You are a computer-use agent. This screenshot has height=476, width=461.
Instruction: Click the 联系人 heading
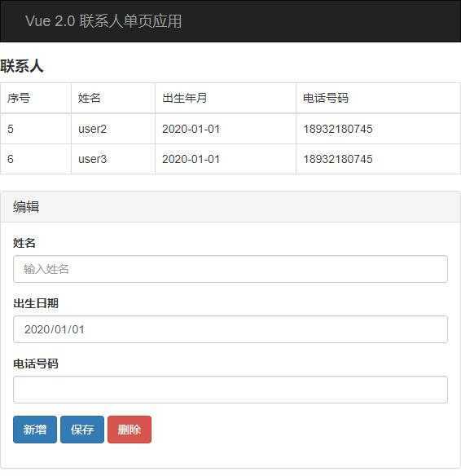(x=22, y=66)
